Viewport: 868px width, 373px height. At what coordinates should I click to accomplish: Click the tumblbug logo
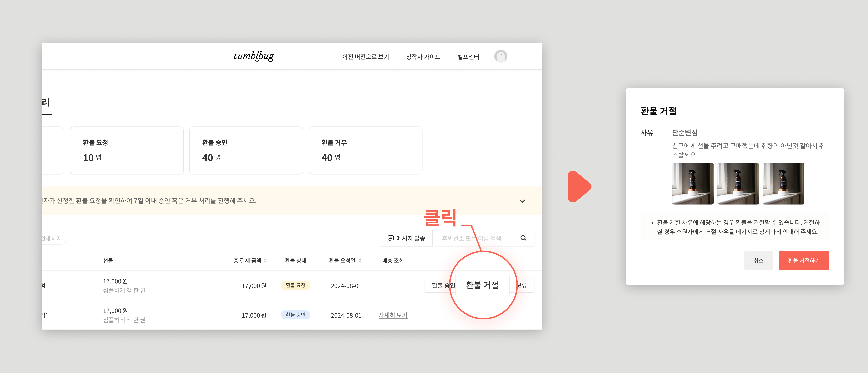[254, 56]
